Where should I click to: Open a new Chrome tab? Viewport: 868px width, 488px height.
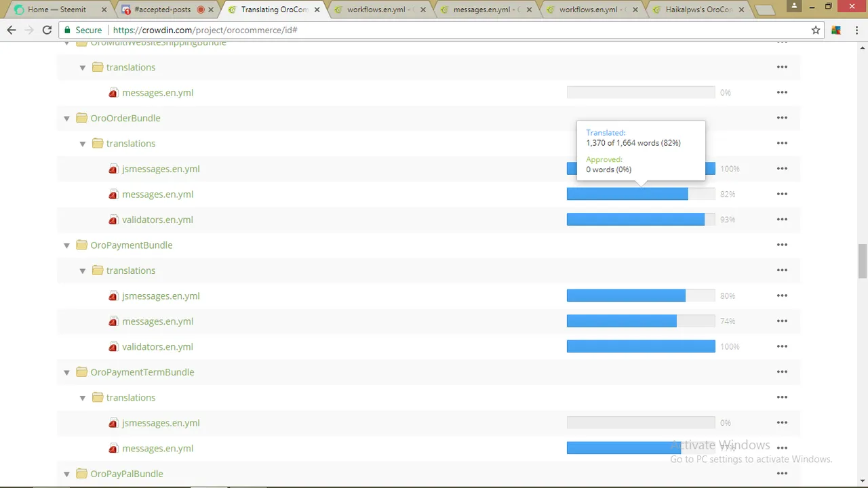(x=765, y=9)
